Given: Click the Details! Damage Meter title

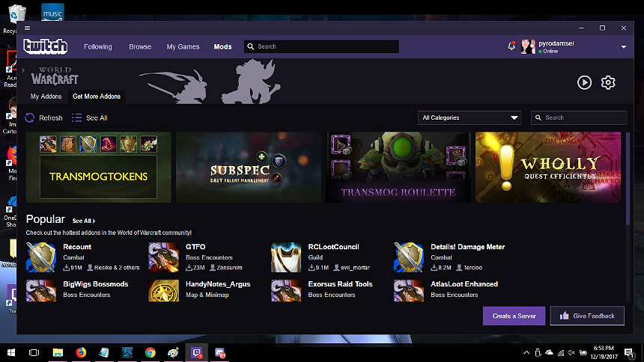Looking at the screenshot, I should point(468,247).
